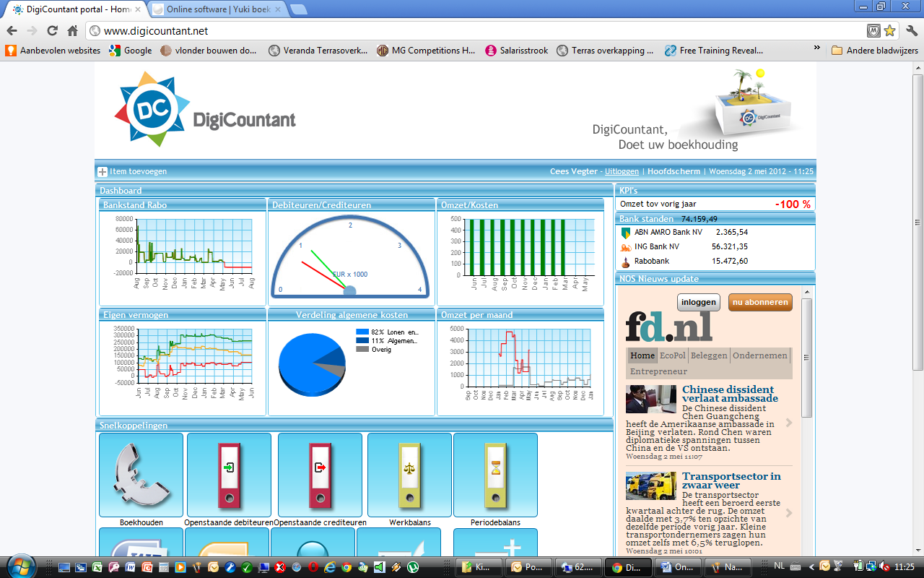924x578 pixels.
Task: Open the MG Competitions bookmark
Action: click(x=426, y=51)
